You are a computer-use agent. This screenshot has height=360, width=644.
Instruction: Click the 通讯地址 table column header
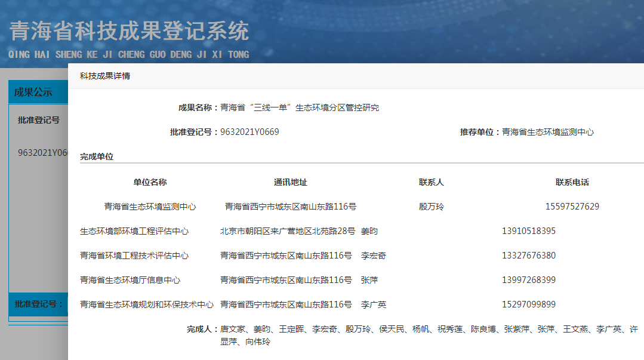(x=291, y=182)
